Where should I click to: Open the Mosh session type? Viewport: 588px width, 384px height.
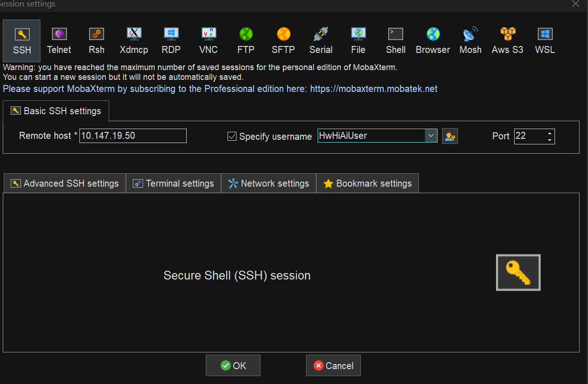tap(470, 40)
